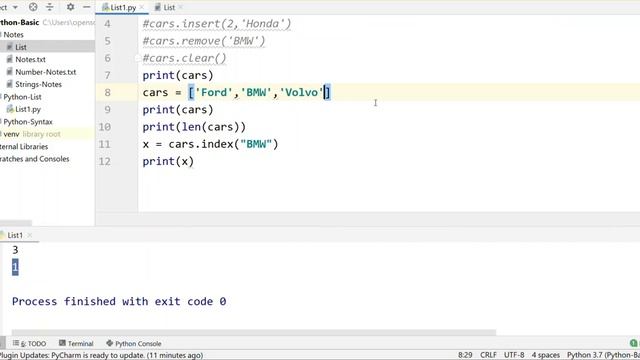Select the List1 run tab
Image resolution: width=640 pixels, height=360 pixels.
[15, 235]
